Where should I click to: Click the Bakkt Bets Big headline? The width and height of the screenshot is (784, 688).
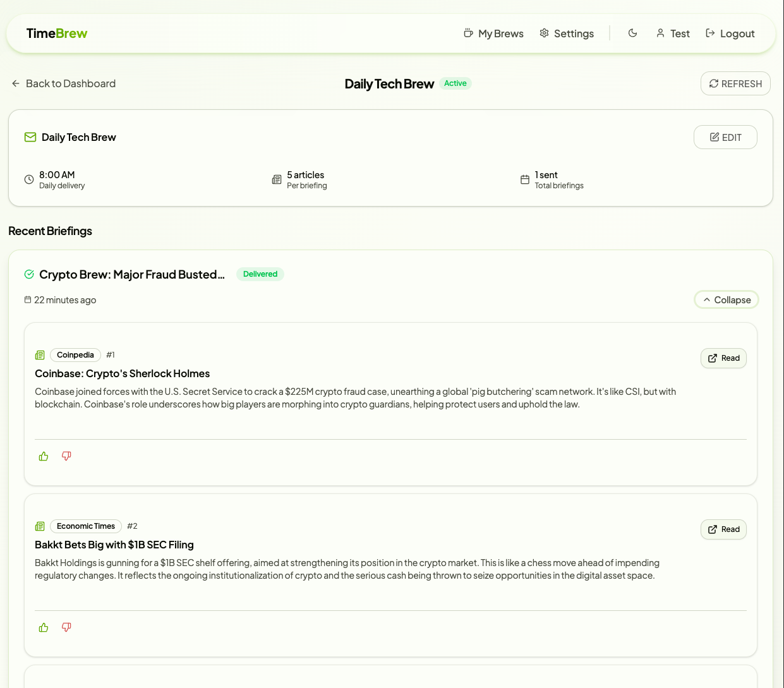(x=114, y=545)
